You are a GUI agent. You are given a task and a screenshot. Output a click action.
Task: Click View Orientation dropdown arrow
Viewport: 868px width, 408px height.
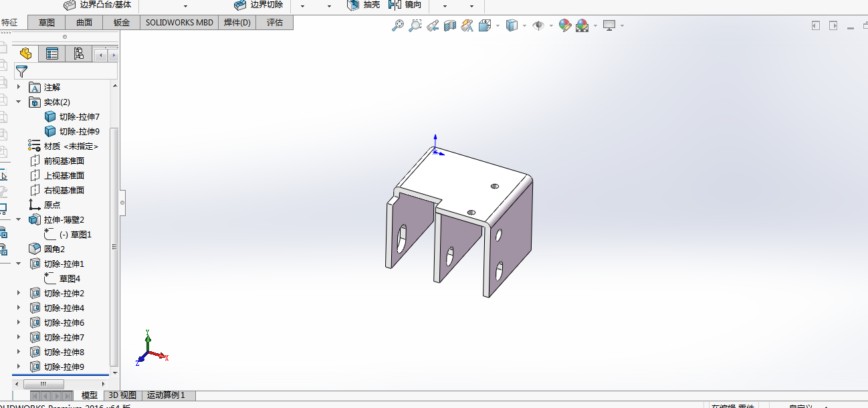click(x=498, y=25)
